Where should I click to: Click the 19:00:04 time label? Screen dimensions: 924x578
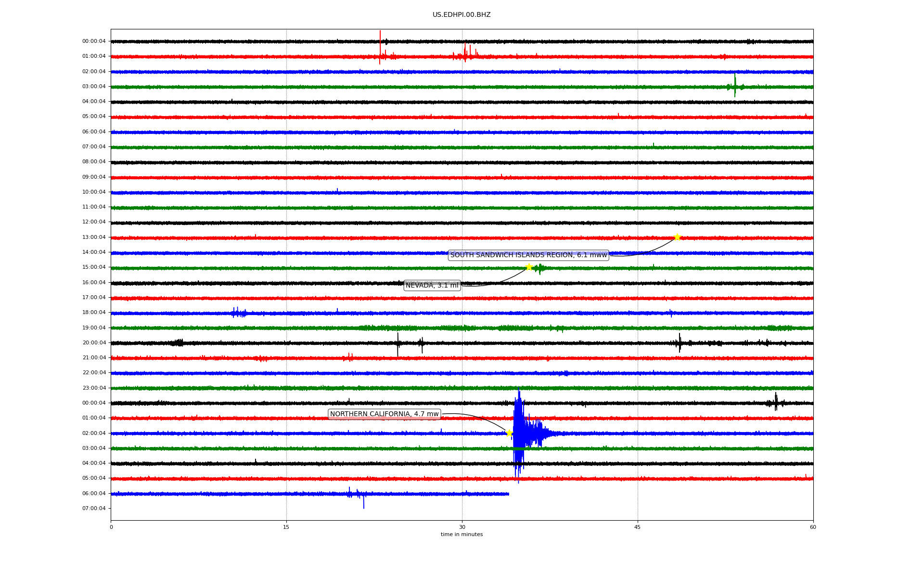click(94, 328)
